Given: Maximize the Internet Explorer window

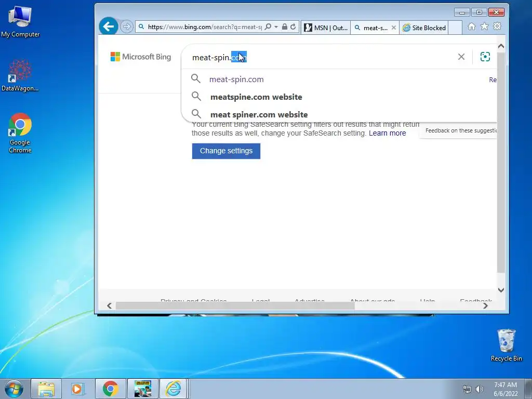Looking at the screenshot, I should click(479, 12).
